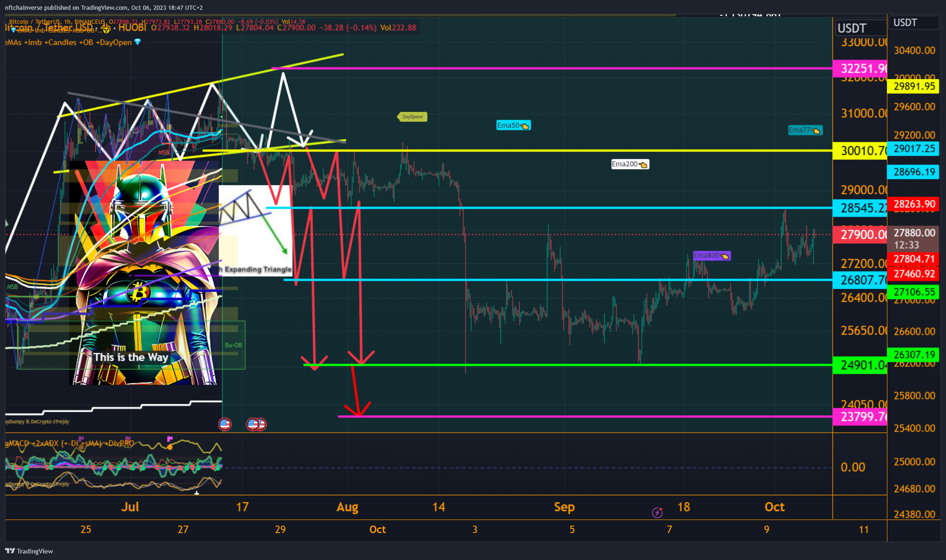
Task: Select the Bu-OB order block label
Action: 233,345
